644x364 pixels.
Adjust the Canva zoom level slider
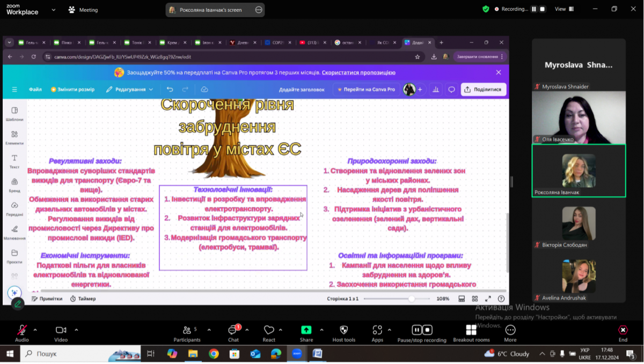click(x=412, y=299)
